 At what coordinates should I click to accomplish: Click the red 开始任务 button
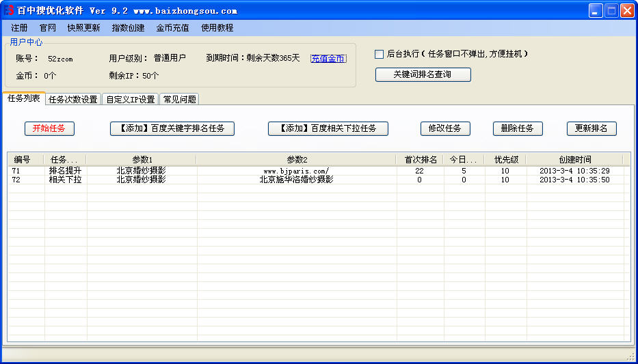click(x=49, y=128)
